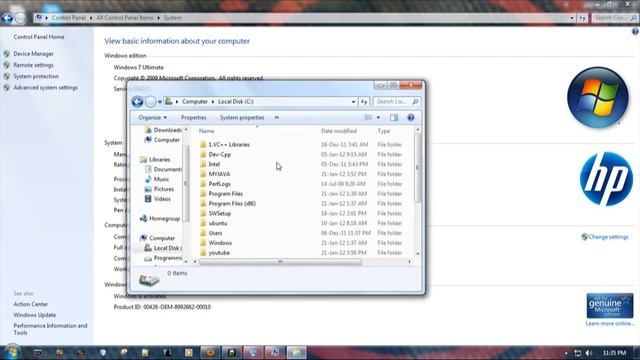
Task: Click the Search Local Disk field
Action: (x=396, y=102)
